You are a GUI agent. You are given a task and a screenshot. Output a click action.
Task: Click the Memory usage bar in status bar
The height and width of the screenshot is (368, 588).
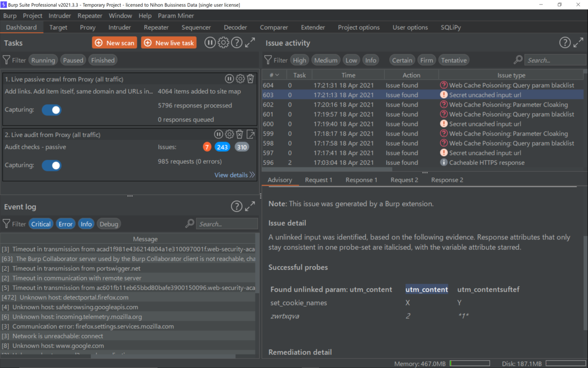(469, 364)
